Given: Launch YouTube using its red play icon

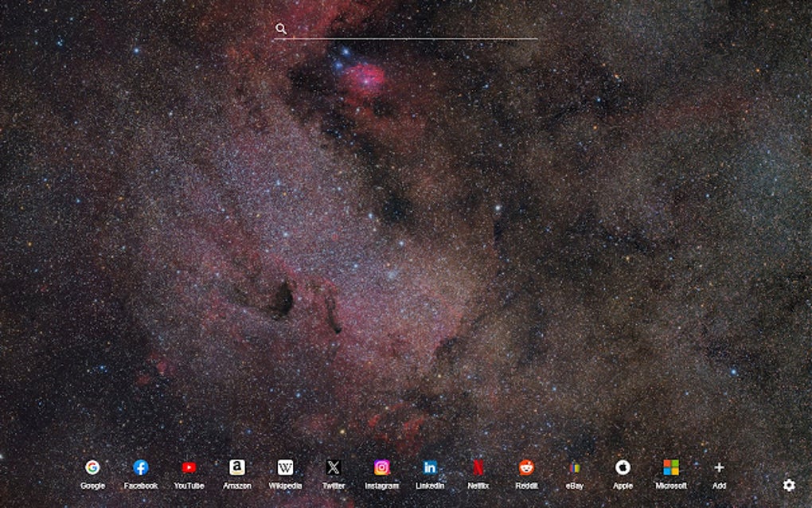Looking at the screenshot, I should pos(189,468).
